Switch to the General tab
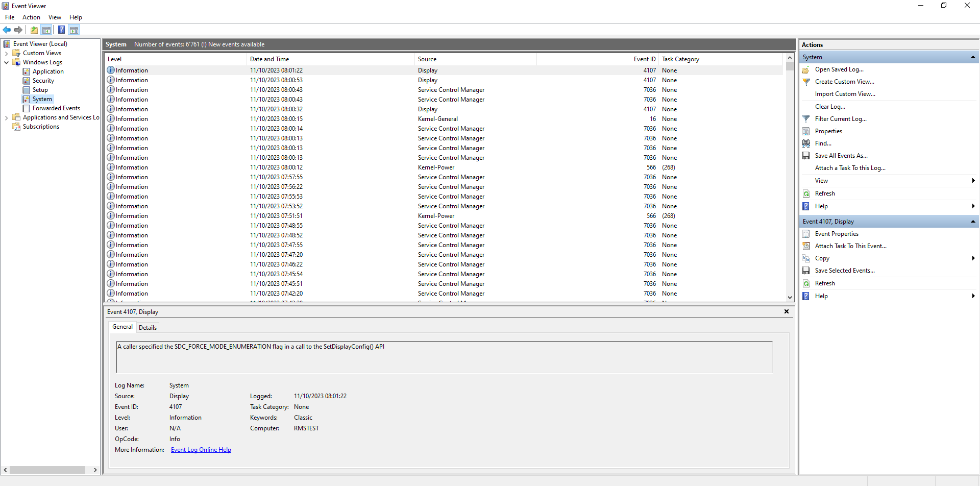980x486 pixels. tap(122, 327)
